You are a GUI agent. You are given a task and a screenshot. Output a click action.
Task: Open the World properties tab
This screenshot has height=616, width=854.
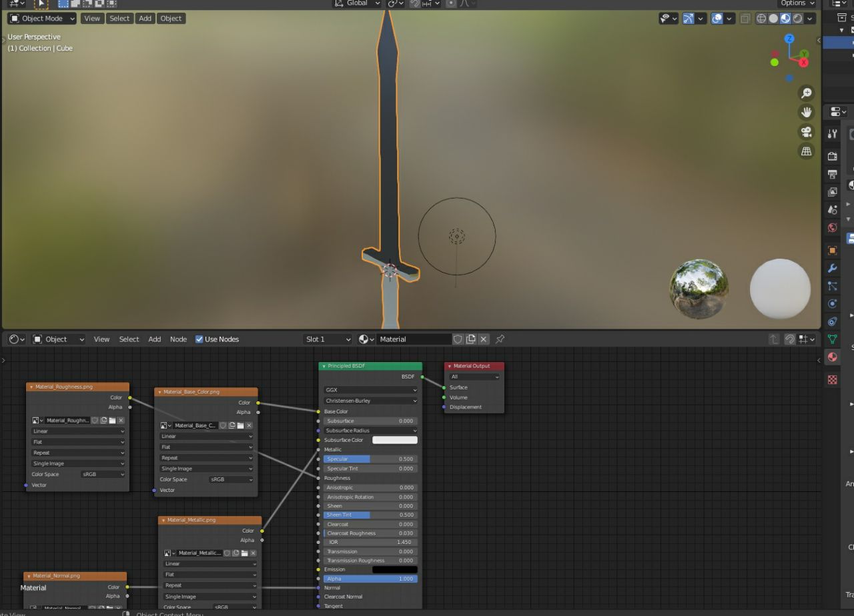832,228
